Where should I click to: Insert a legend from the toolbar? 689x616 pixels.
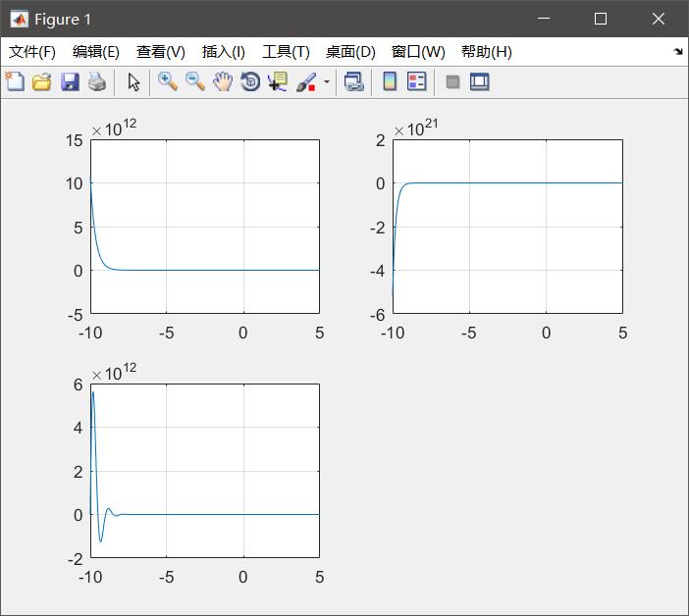click(416, 81)
